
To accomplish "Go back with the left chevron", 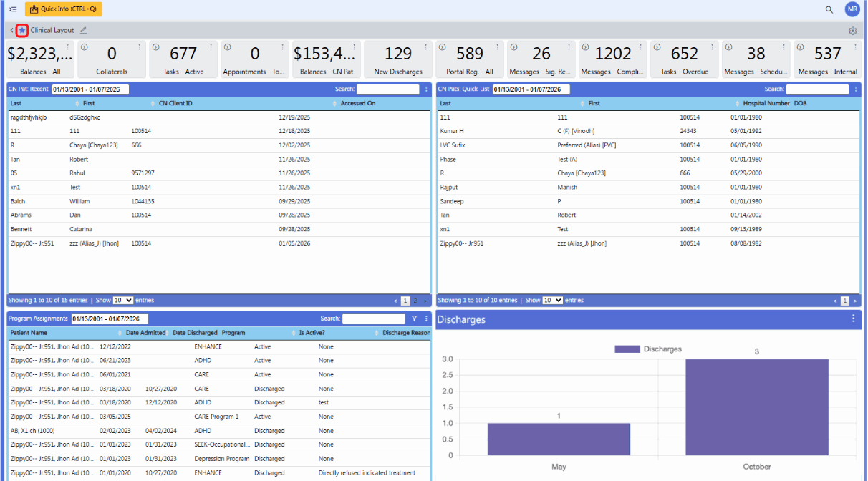I will pos(11,31).
